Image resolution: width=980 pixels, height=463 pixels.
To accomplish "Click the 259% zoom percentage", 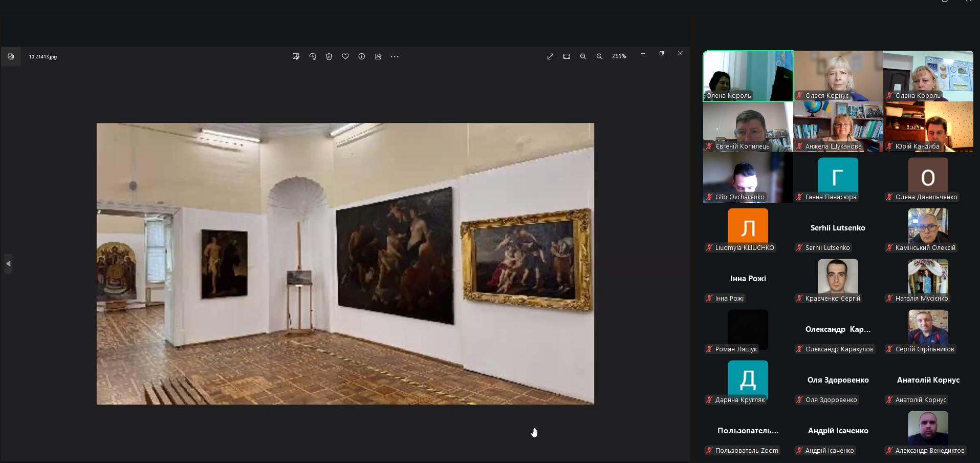I will (x=619, y=57).
